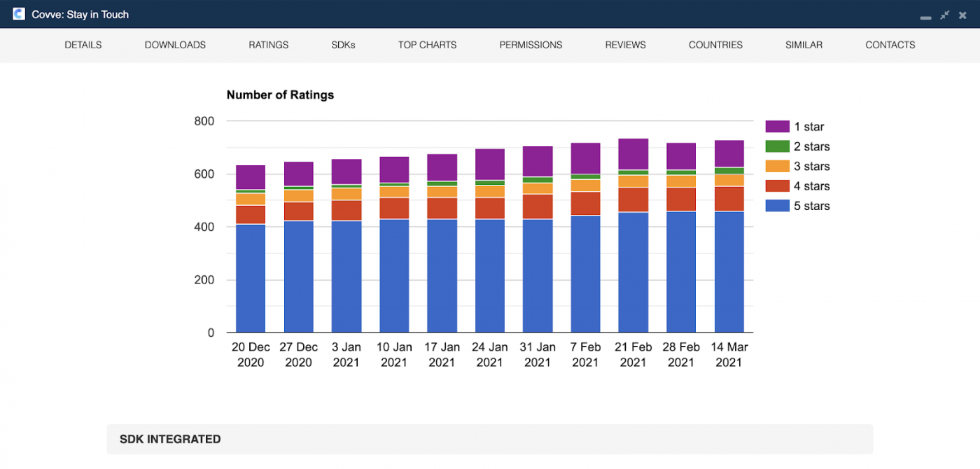The image size is (980, 469).
Task: Click the blue bar for 20 Dec 2020
Action: [x=251, y=279]
